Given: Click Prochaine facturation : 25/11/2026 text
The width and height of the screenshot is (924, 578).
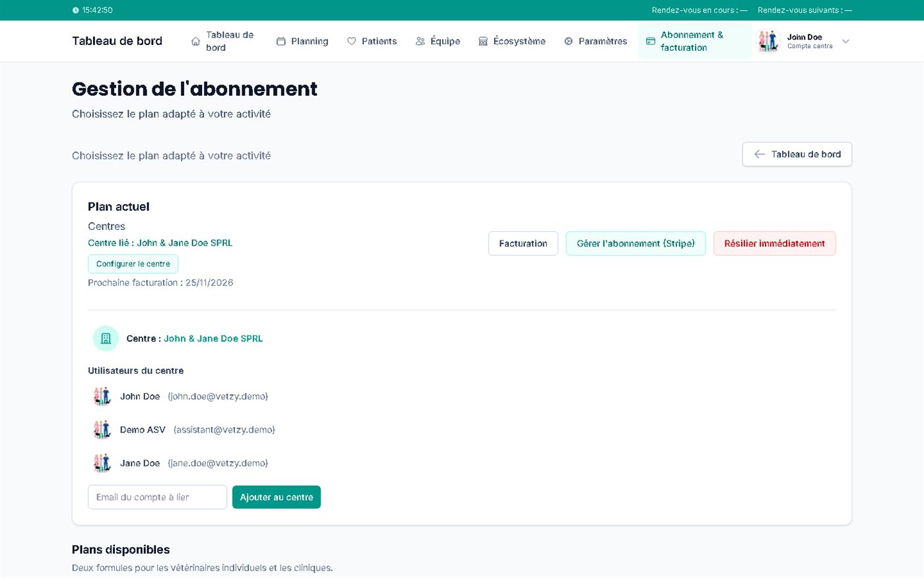Looking at the screenshot, I should pyautogui.click(x=160, y=283).
